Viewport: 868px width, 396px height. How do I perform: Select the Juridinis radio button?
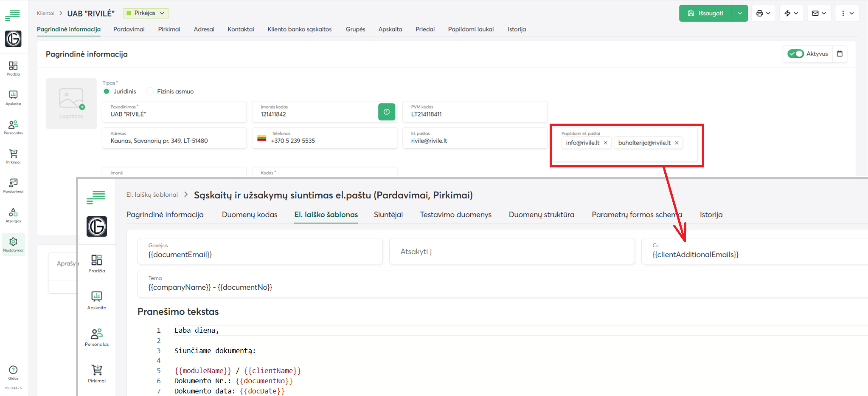pyautogui.click(x=107, y=91)
